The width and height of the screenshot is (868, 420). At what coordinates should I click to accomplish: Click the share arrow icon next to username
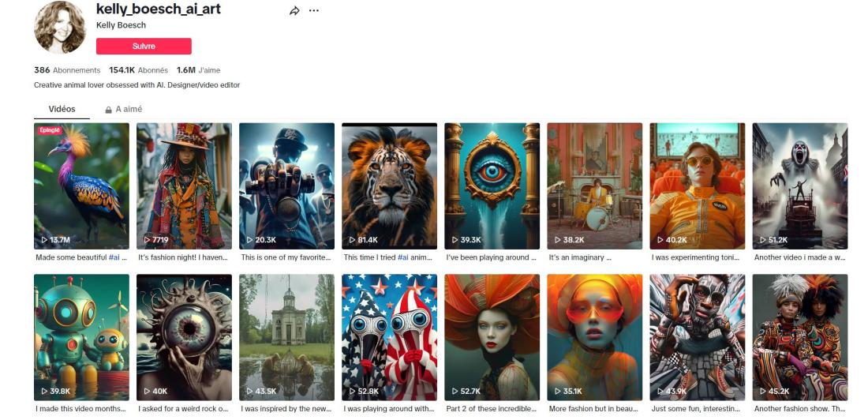click(x=294, y=10)
